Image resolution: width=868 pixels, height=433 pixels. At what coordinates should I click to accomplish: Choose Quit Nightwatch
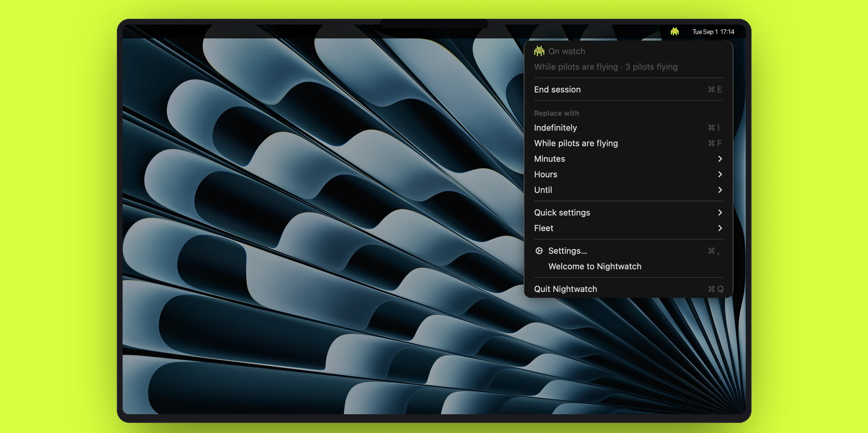(x=628, y=289)
